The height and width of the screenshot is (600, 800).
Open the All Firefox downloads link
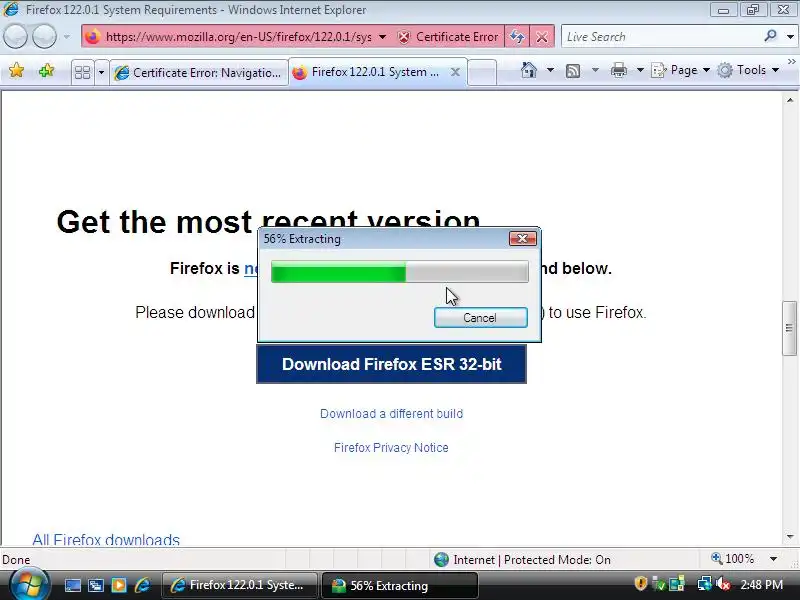[x=106, y=539]
